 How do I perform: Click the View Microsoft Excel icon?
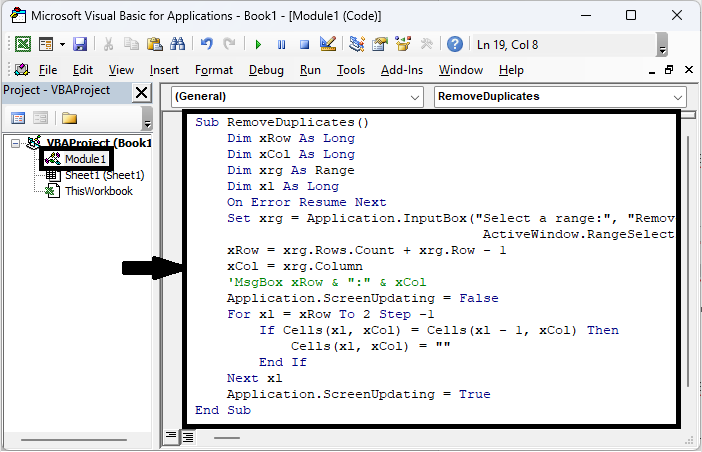[20, 44]
